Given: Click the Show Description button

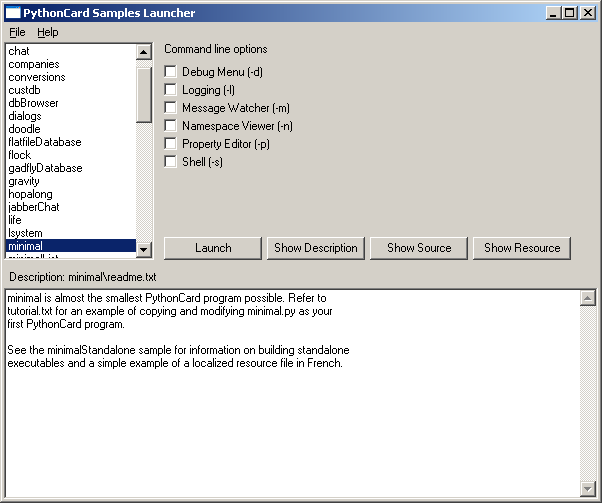Looking at the screenshot, I should (x=316, y=248).
